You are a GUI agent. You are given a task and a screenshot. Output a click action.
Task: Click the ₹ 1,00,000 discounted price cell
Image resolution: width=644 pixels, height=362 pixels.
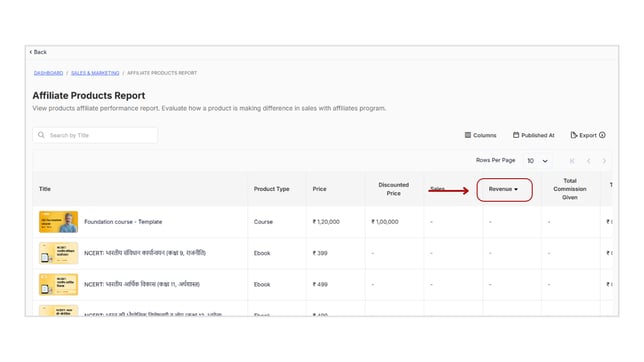pos(385,222)
